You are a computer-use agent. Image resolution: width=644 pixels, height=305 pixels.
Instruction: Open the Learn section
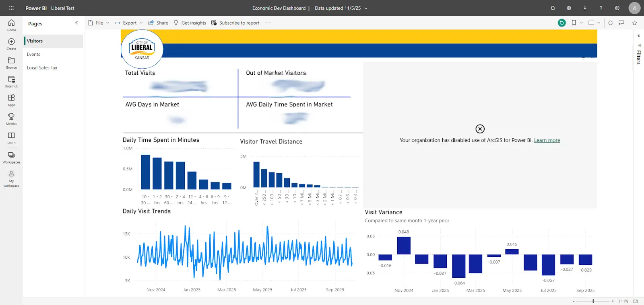(11, 138)
